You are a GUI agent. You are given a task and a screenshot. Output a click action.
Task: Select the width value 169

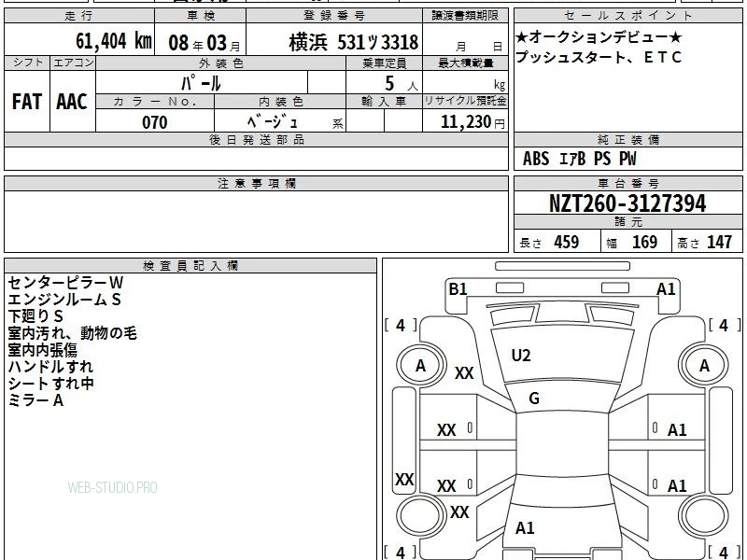(644, 242)
